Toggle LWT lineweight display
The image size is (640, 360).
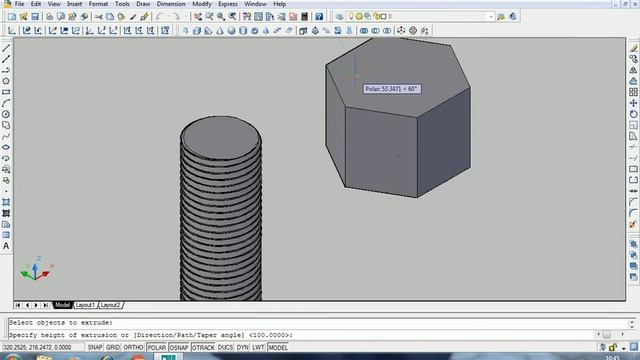tap(258, 347)
